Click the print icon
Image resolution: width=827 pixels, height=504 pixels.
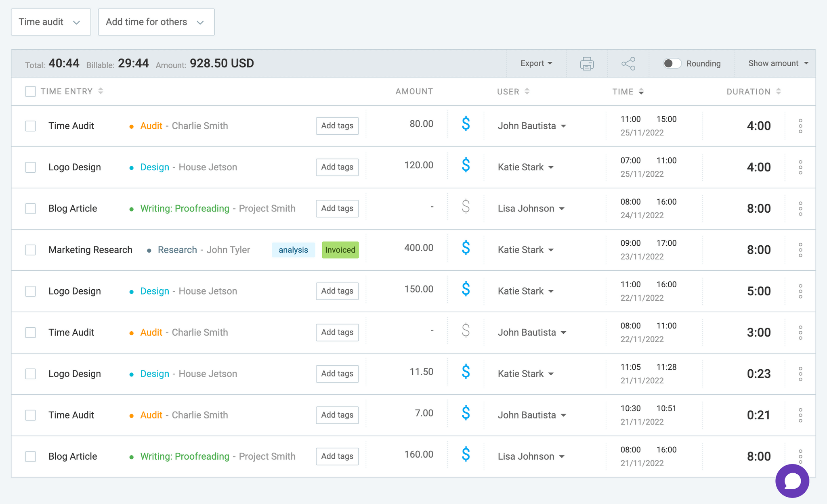click(x=587, y=63)
